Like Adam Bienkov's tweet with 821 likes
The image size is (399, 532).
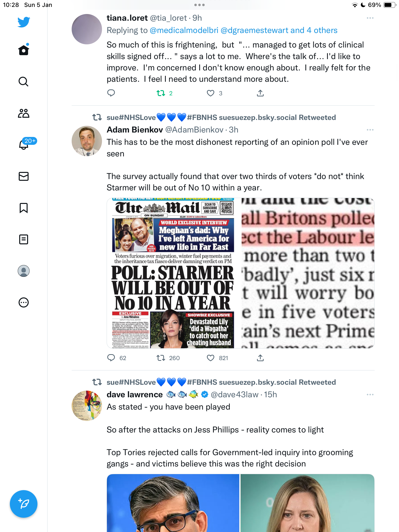[211, 358]
